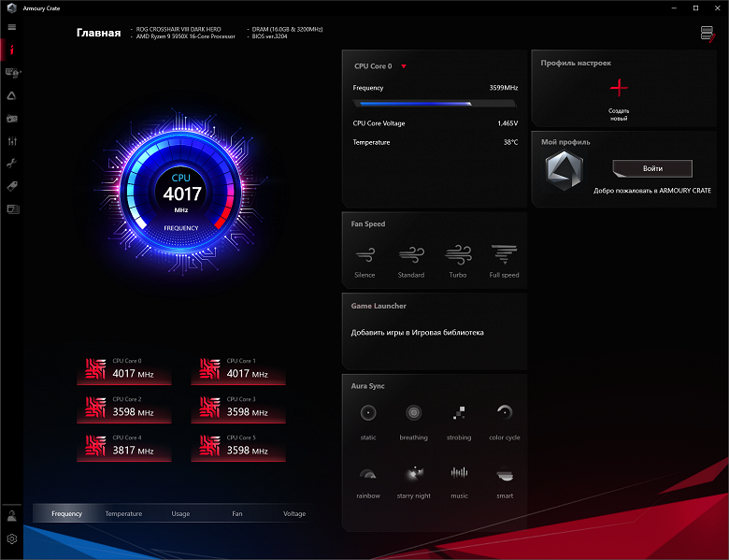Click the Создать новый profile label
Viewport: 729px width, 560px height.
[x=619, y=114]
